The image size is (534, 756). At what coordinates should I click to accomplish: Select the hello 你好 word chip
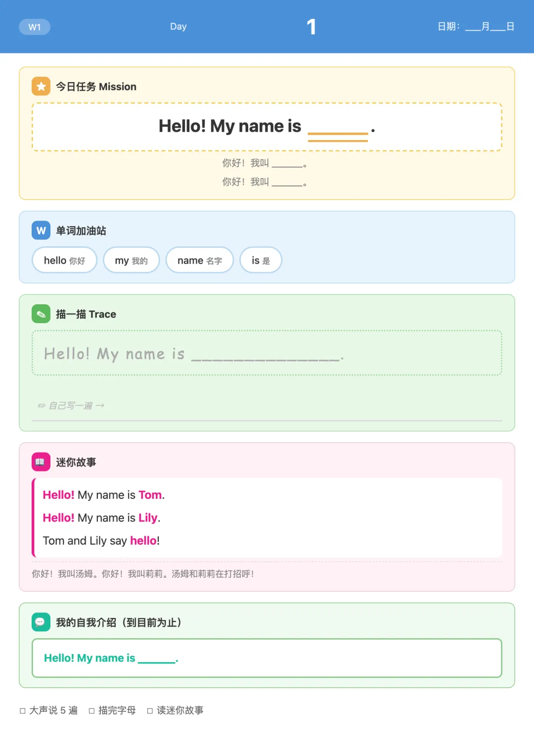pyautogui.click(x=64, y=260)
